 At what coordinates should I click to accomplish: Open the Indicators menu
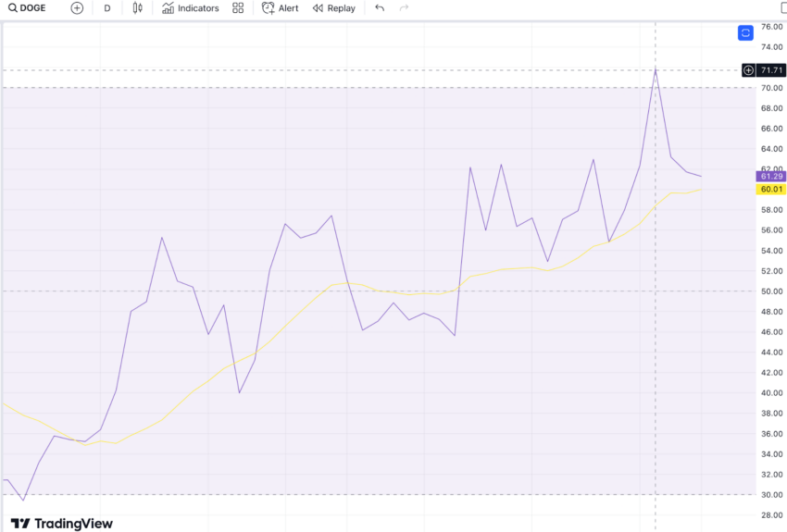[x=190, y=8]
